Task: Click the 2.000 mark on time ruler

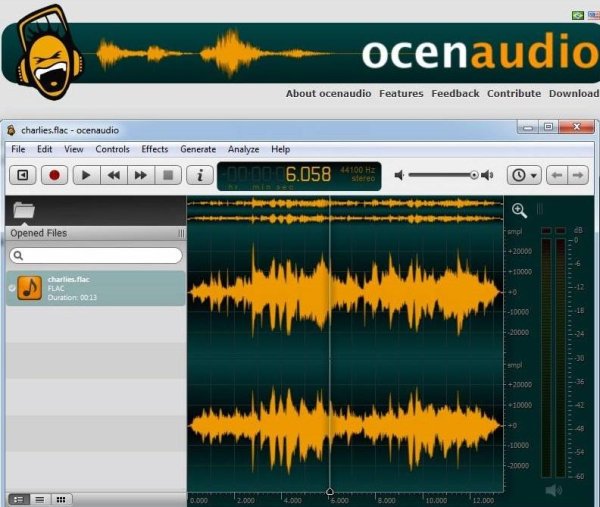Action: [245, 500]
